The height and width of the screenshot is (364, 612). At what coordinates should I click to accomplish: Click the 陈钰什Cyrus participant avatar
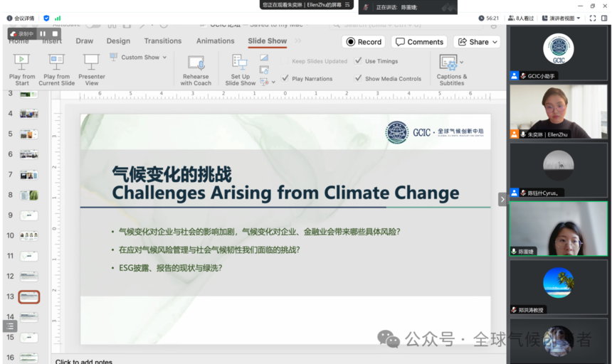point(559,166)
